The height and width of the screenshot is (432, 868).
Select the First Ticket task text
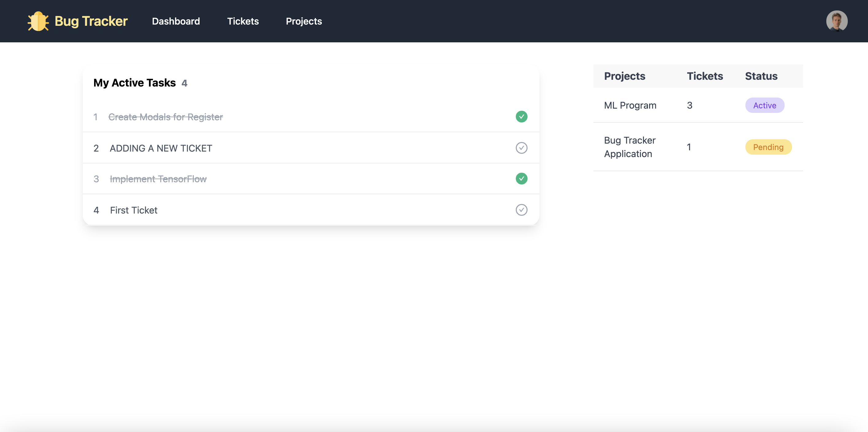(x=134, y=210)
